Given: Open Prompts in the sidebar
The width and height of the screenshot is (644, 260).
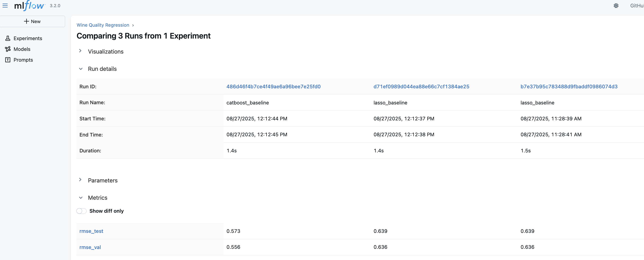Looking at the screenshot, I should tap(23, 60).
